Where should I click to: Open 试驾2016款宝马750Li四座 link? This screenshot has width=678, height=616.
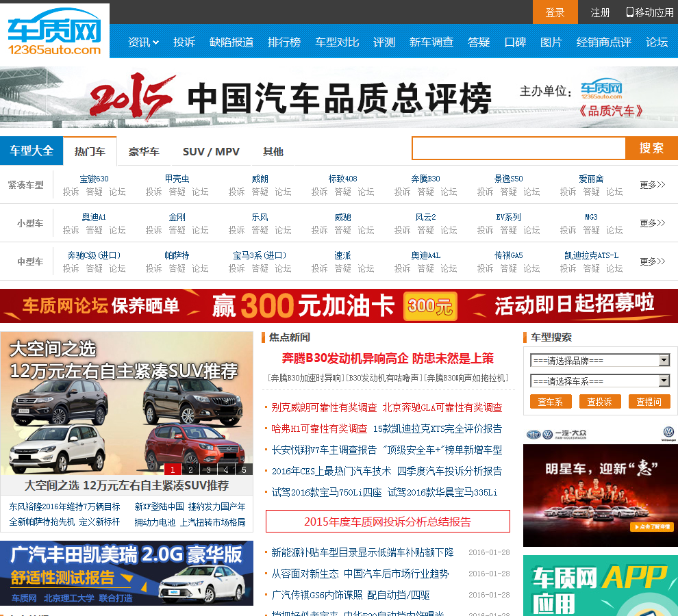pyautogui.click(x=327, y=492)
